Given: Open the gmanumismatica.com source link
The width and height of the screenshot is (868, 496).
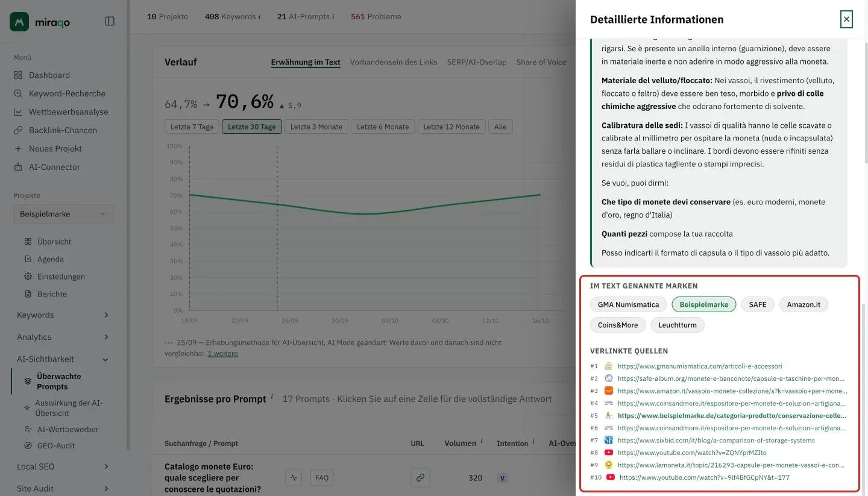Looking at the screenshot, I should point(700,366).
